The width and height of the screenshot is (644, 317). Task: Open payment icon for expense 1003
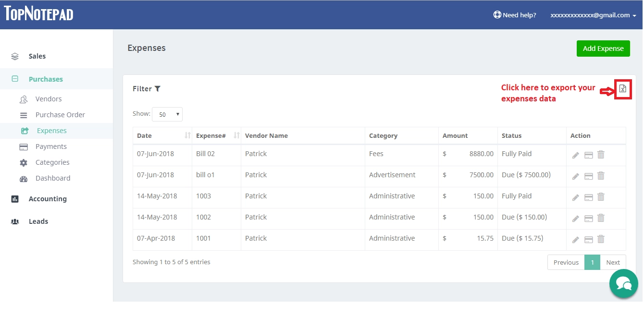tap(588, 197)
